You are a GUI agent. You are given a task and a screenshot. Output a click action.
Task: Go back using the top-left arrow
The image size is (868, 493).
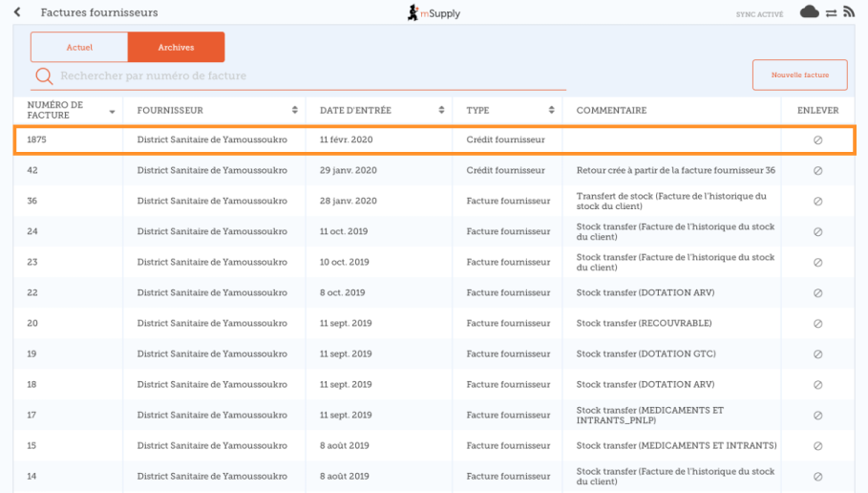click(17, 12)
